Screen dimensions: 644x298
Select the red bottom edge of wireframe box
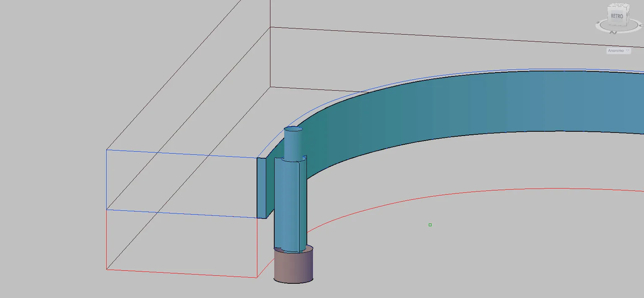tap(182, 273)
